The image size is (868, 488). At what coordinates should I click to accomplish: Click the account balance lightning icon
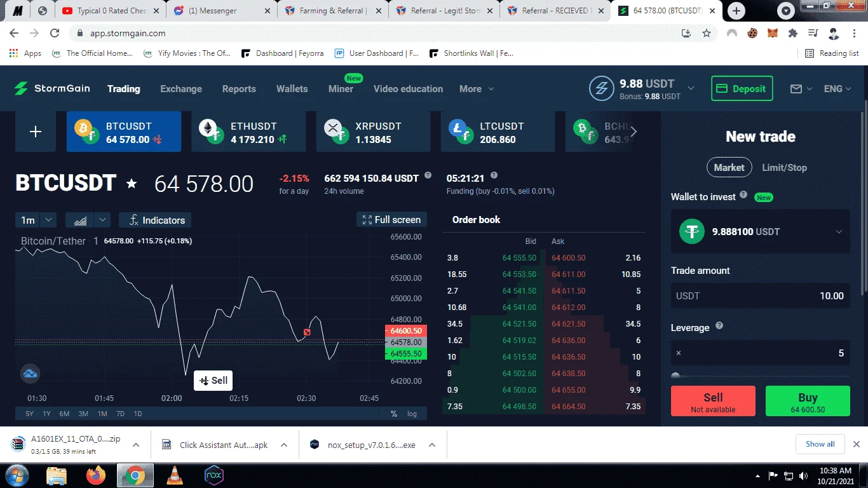(601, 89)
